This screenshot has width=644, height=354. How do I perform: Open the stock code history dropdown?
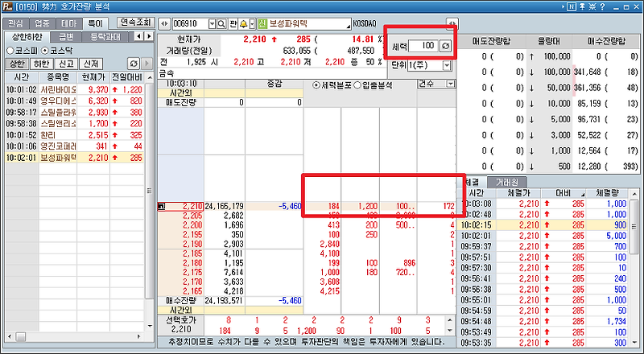pyautogui.click(x=212, y=24)
